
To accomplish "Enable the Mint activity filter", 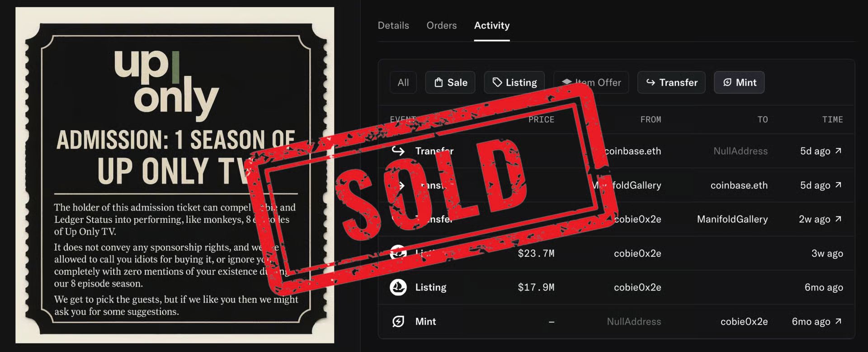I will 739,82.
